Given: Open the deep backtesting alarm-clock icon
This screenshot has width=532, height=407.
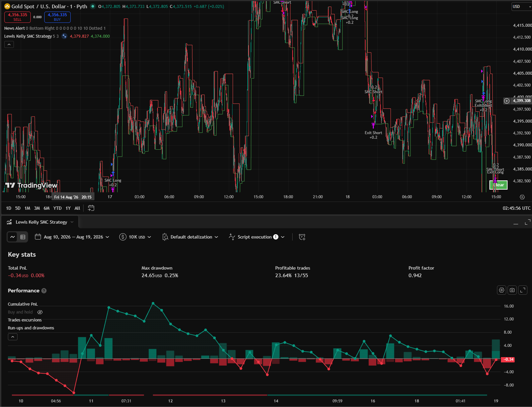Looking at the screenshot, I should pos(302,237).
